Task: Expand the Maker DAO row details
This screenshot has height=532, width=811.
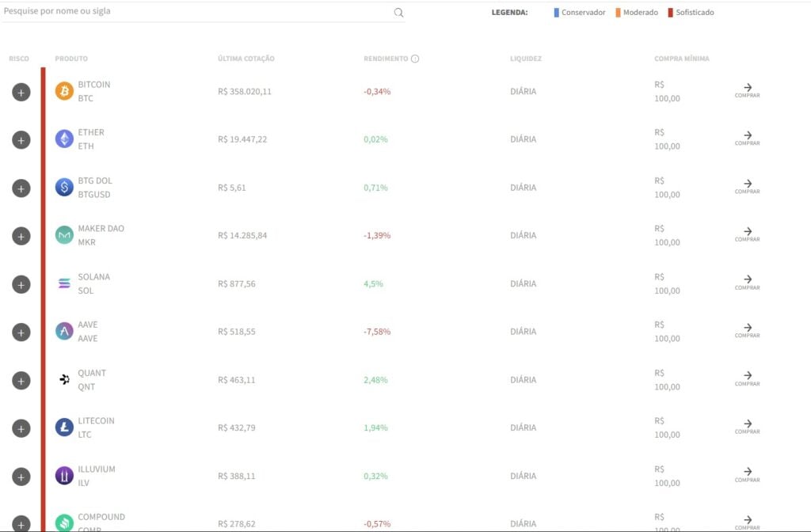Action: point(21,236)
